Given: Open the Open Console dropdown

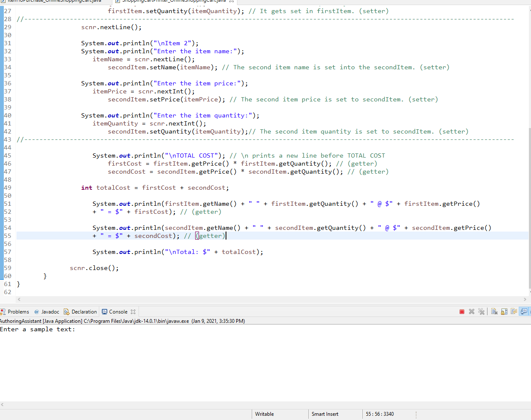Looking at the screenshot, I should [530, 311].
